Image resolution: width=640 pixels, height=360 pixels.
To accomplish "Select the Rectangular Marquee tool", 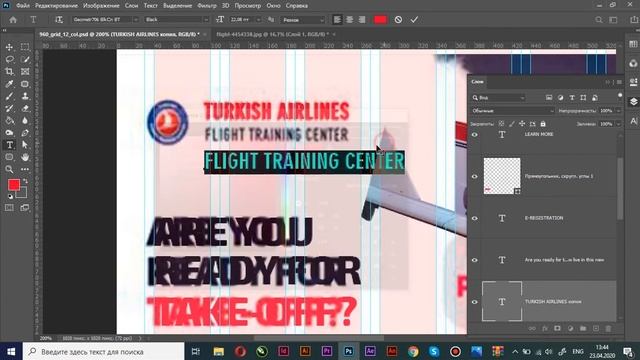I will 25,47.
